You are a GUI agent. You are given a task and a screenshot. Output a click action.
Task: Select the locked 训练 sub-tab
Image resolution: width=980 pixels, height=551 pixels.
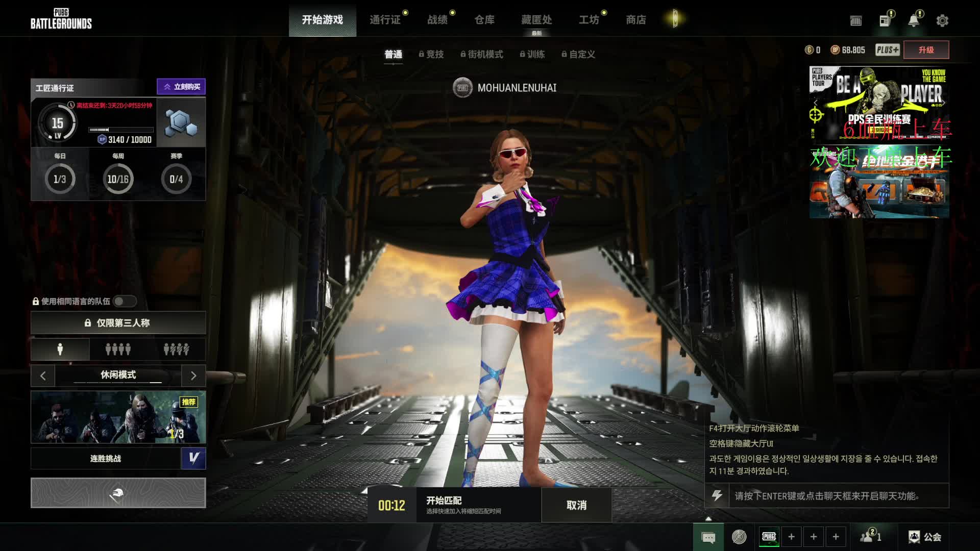532,54
